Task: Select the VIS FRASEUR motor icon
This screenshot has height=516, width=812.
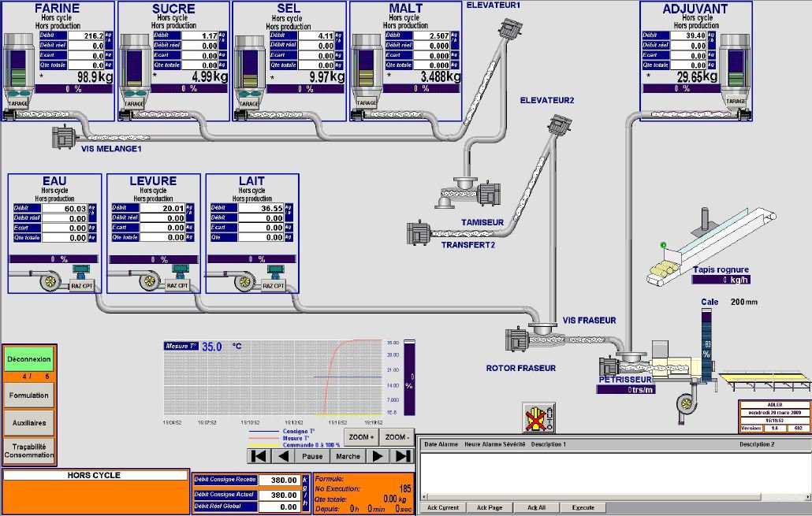Action: 517,340
